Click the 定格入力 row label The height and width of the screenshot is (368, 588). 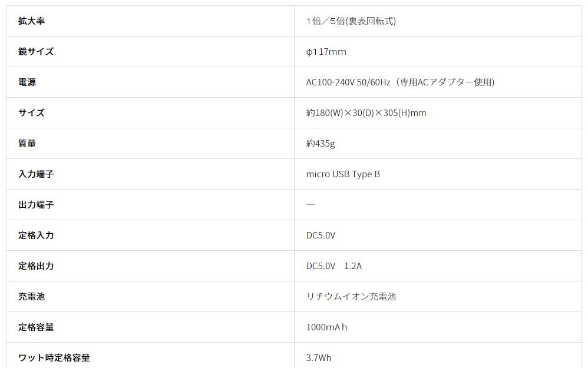pos(36,236)
